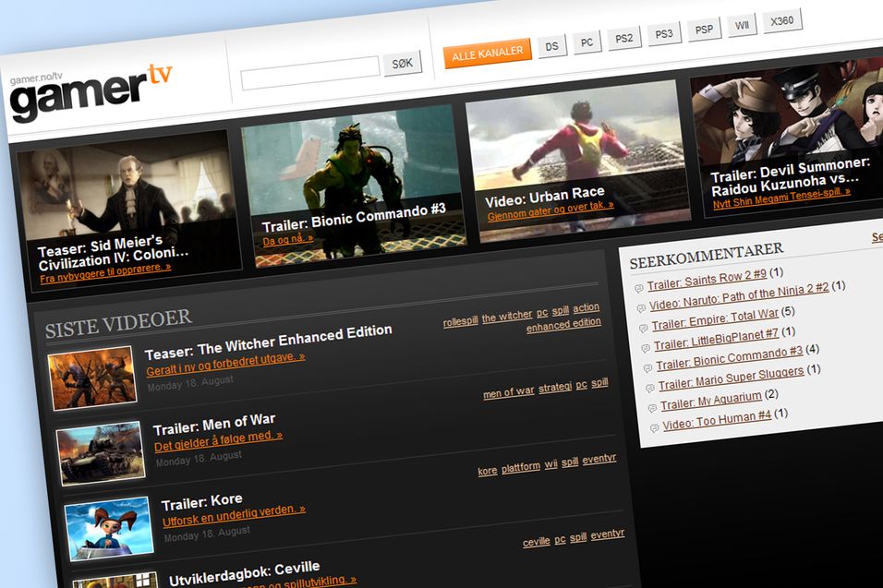This screenshot has width=883, height=588.
Task: Open 'Video: Too Human #4' comment link
Action: (717, 420)
